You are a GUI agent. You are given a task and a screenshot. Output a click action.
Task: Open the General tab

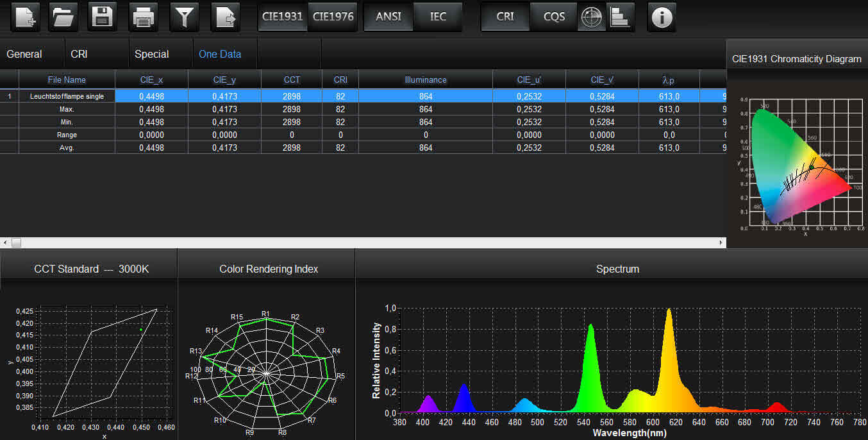[24, 55]
